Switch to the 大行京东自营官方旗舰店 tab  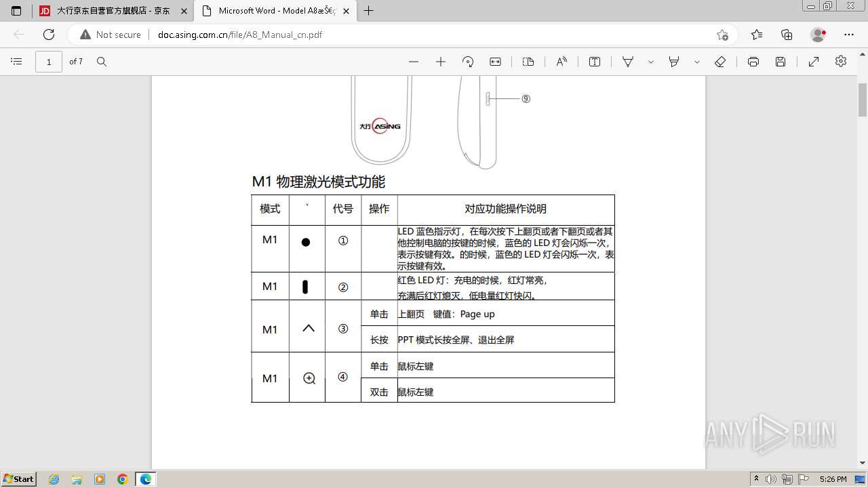[113, 11]
